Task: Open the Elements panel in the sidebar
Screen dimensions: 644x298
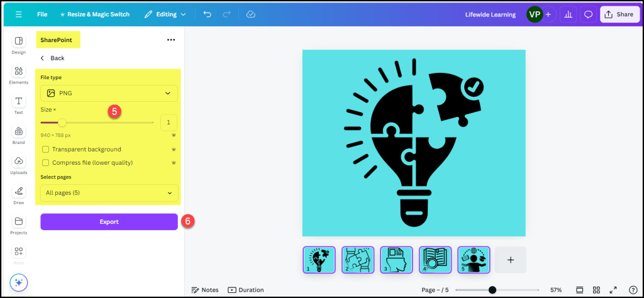Action: (18, 74)
